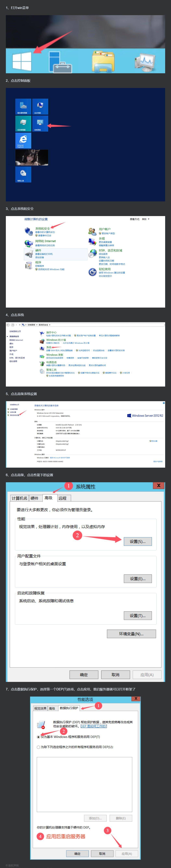Click the 系统和安全 category heading link
Viewport: 171px width, 868px height.
point(43,228)
